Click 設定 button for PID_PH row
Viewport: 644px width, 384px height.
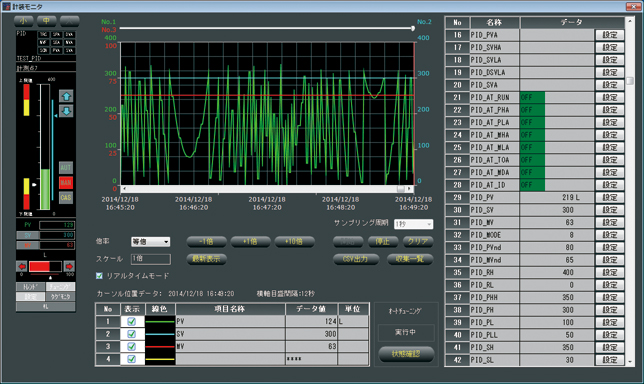[610, 310]
